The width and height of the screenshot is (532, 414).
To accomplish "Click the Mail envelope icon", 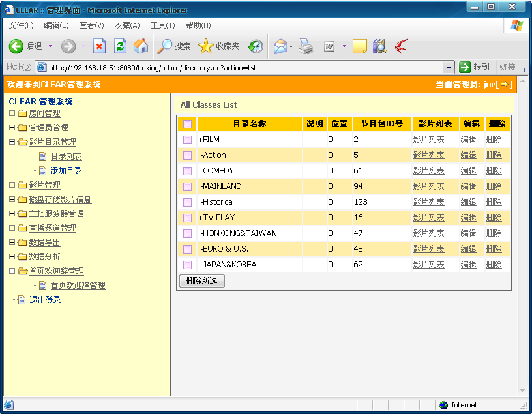I will [280, 46].
